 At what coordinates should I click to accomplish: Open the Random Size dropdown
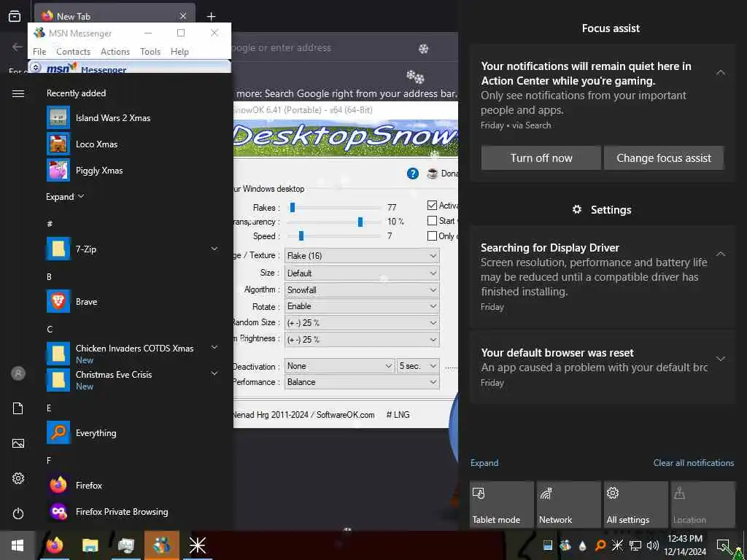362,323
